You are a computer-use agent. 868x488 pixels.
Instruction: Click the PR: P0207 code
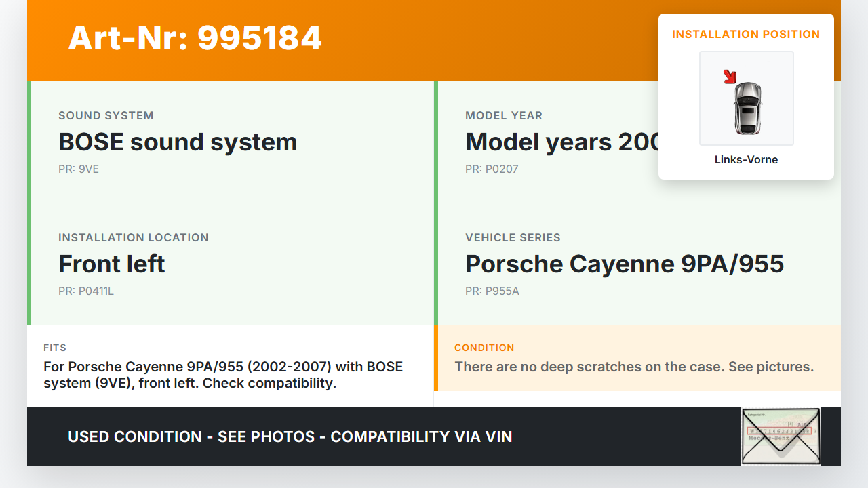pyautogui.click(x=492, y=169)
